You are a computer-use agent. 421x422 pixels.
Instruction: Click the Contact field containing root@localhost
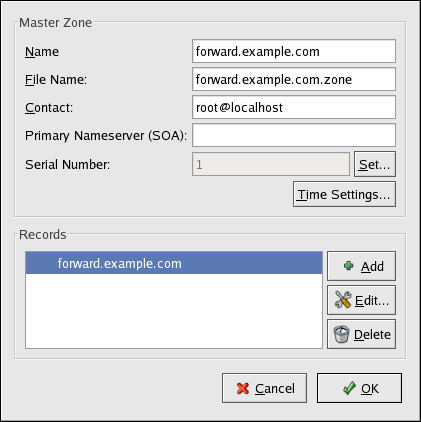click(x=294, y=107)
